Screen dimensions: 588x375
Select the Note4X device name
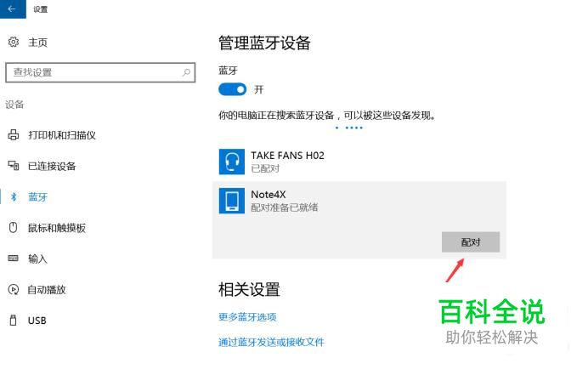click(269, 194)
